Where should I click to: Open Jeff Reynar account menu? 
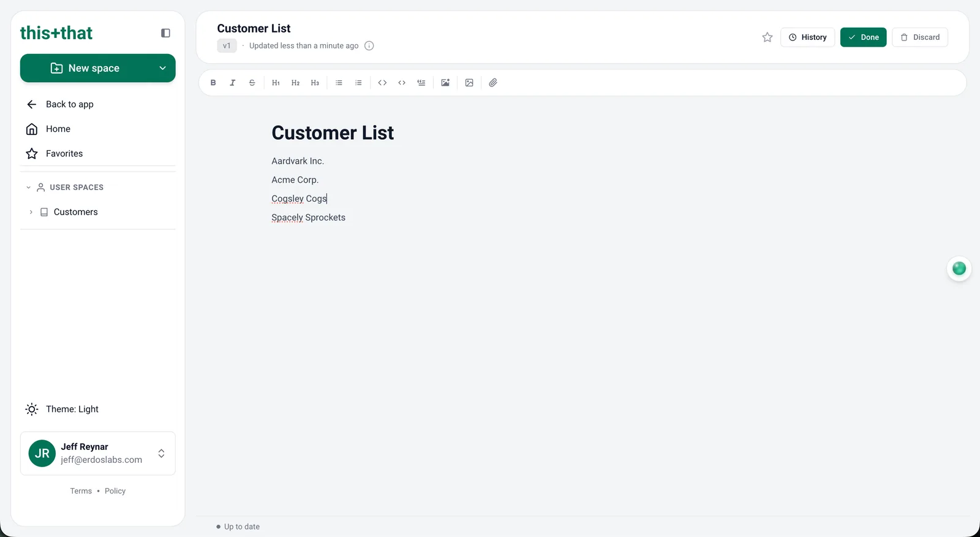(x=98, y=454)
